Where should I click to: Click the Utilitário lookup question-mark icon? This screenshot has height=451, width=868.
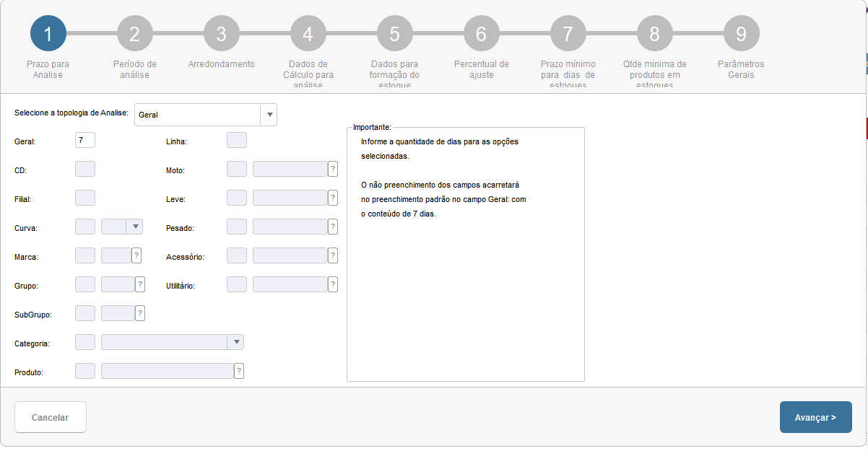point(333,284)
